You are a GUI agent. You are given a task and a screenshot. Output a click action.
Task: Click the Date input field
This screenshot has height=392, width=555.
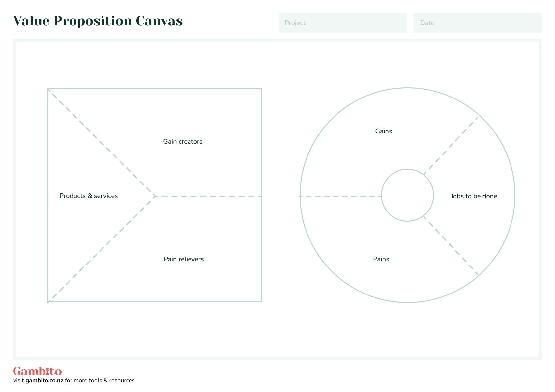tap(477, 23)
